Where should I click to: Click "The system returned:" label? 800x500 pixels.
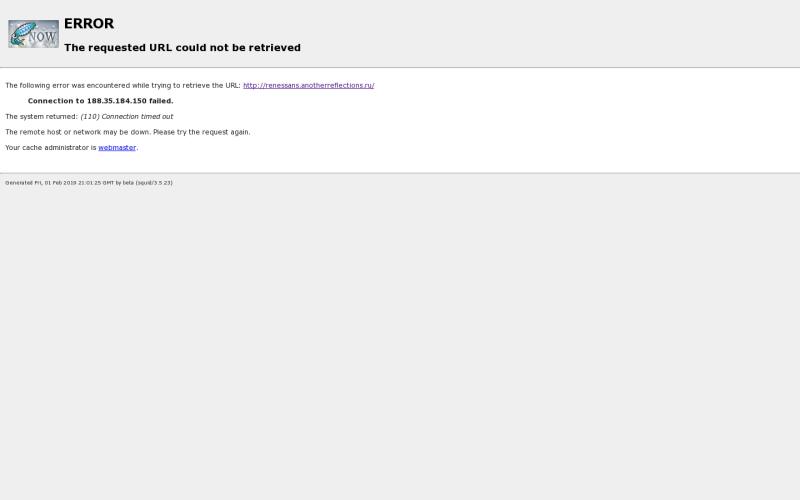click(41, 117)
